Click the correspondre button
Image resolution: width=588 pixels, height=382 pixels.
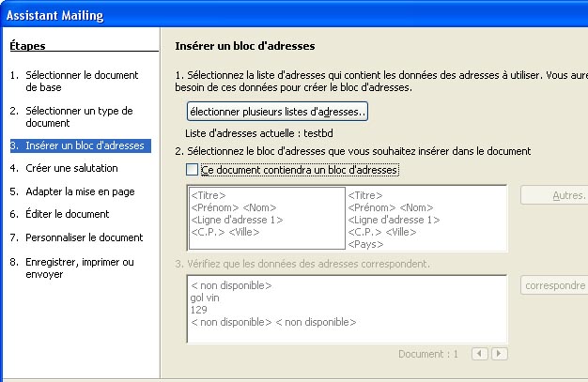(554, 285)
